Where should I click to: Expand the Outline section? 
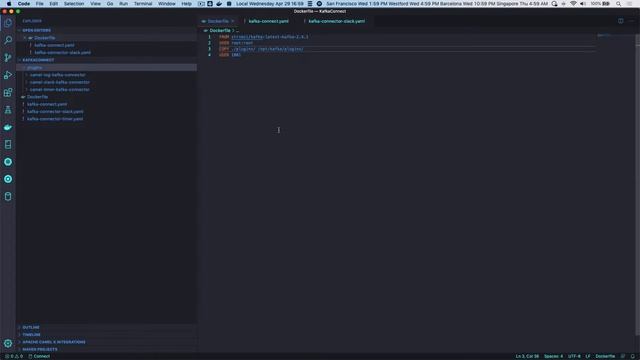[x=106, y=327]
